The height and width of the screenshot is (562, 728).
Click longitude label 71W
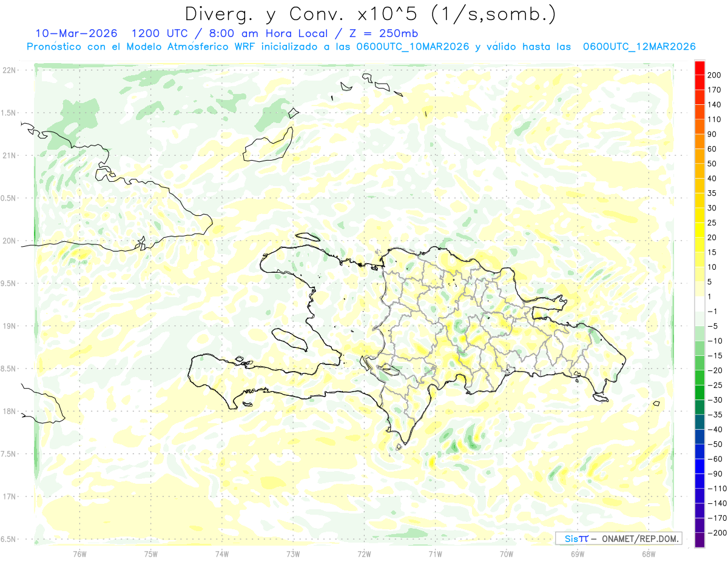coord(435,554)
